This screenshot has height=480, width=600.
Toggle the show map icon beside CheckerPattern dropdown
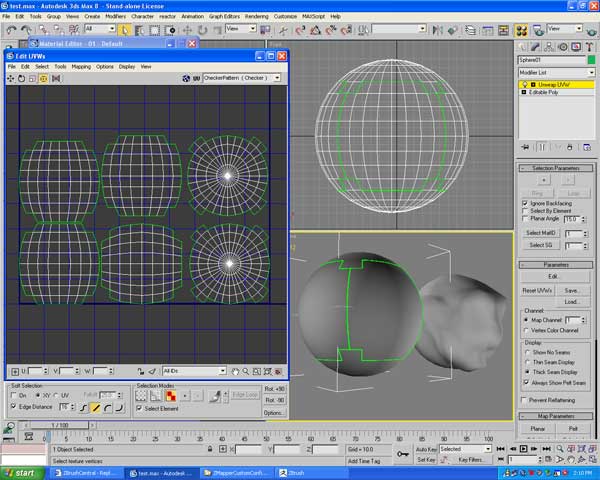pos(186,78)
